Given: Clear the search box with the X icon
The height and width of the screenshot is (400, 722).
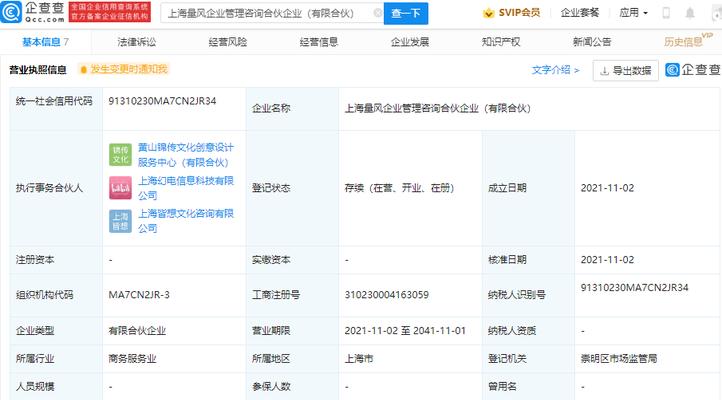Looking at the screenshot, I should (378, 13).
